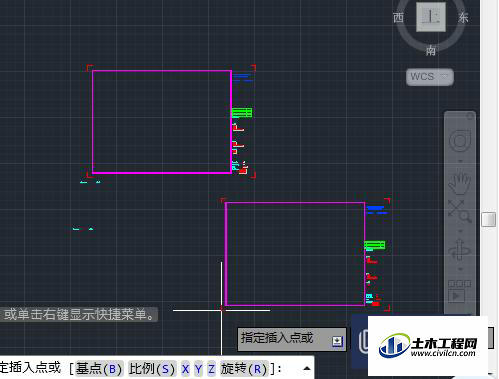Image resolution: width=499 pixels, height=379 pixels.
Task: Open the SteeringWheel navigation tool
Action: 460,141
